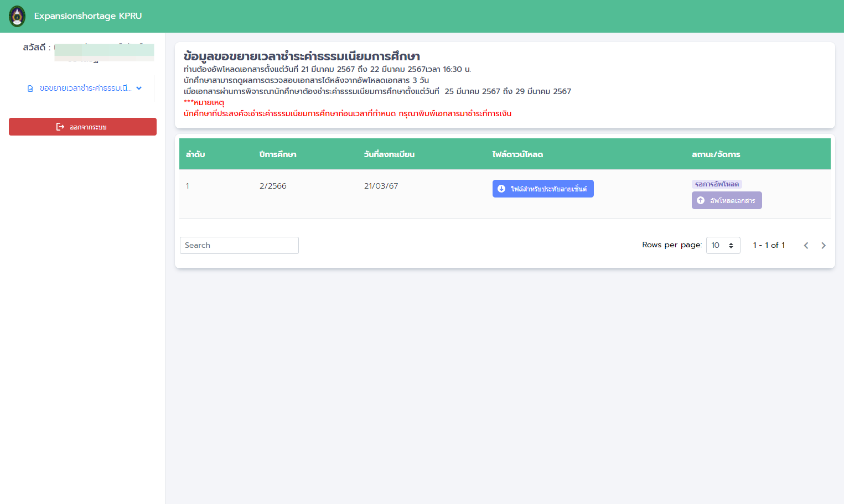Click the KPRU university logo icon
The width and height of the screenshot is (844, 504).
[17, 16]
